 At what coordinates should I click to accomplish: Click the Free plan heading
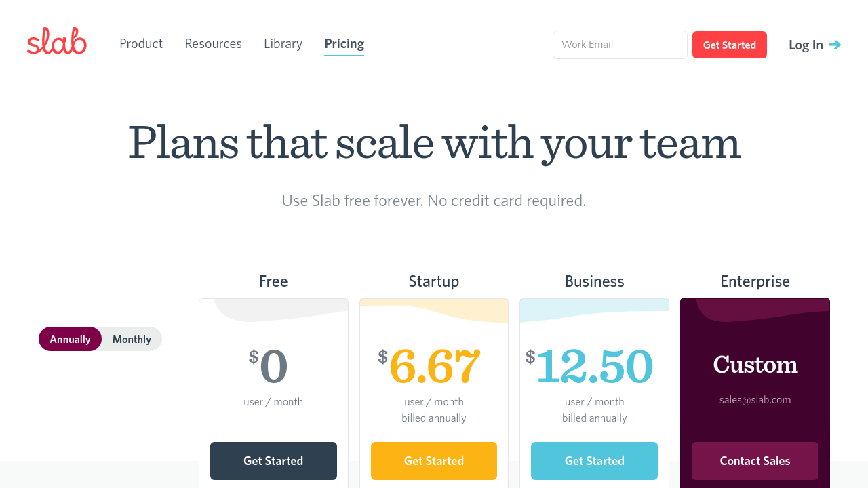pos(273,281)
